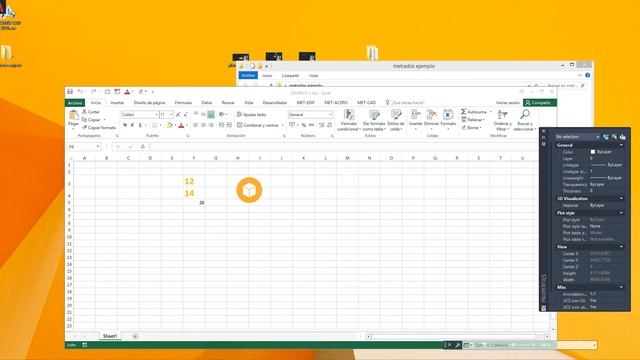Collapse the 3D Visualization section
The width and height of the screenshot is (640, 360).
(621, 199)
